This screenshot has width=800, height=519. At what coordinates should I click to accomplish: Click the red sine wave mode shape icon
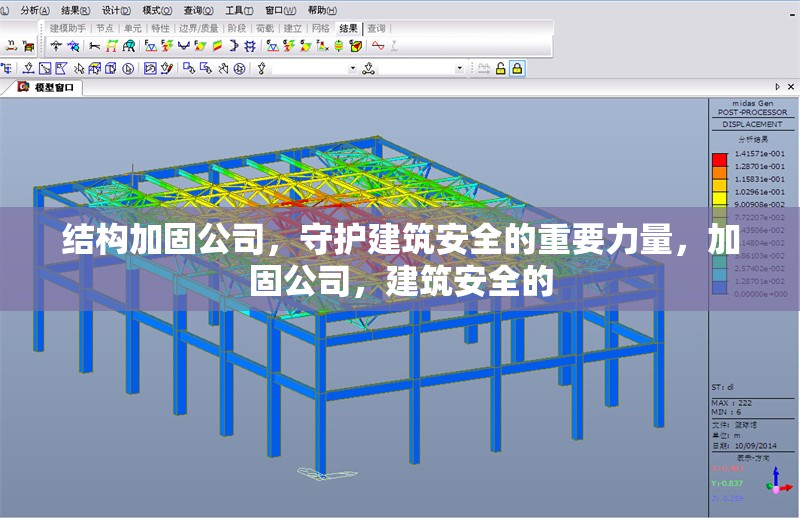point(378,45)
